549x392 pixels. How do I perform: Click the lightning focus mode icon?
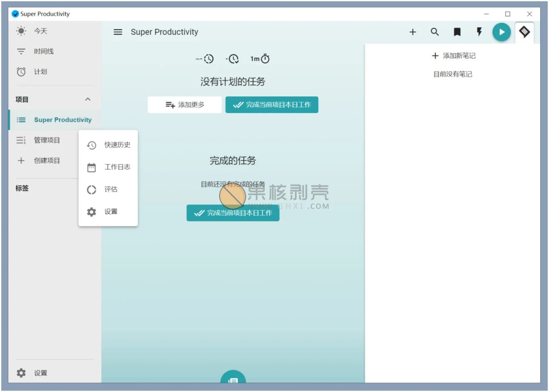pyautogui.click(x=479, y=32)
